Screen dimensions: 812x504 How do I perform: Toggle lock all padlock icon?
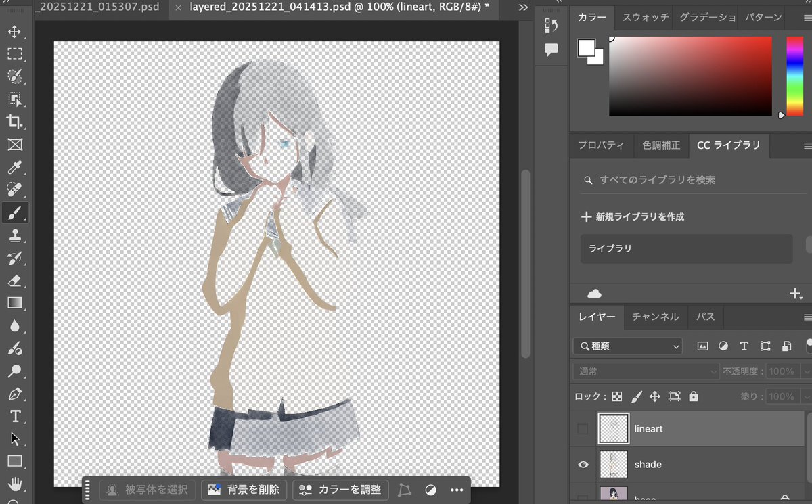point(693,396)
